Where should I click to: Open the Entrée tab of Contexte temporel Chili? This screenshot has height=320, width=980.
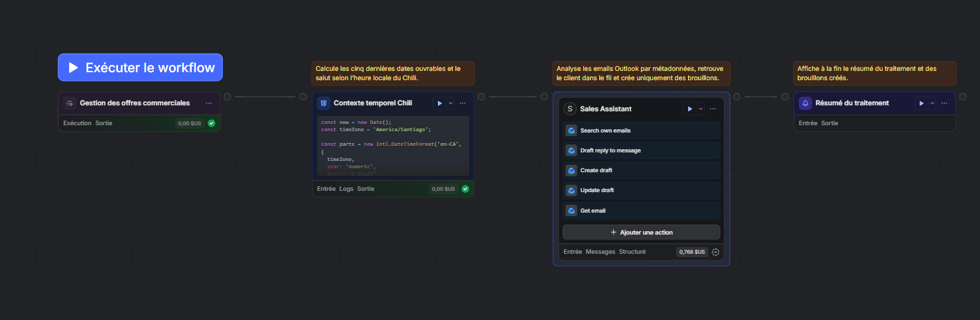[x=326, y=189]
